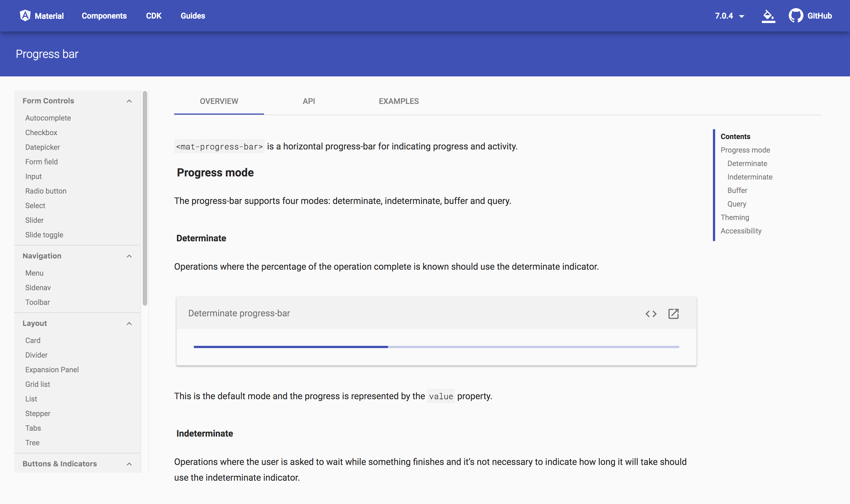Click the GitHub octocat icon

796,16
